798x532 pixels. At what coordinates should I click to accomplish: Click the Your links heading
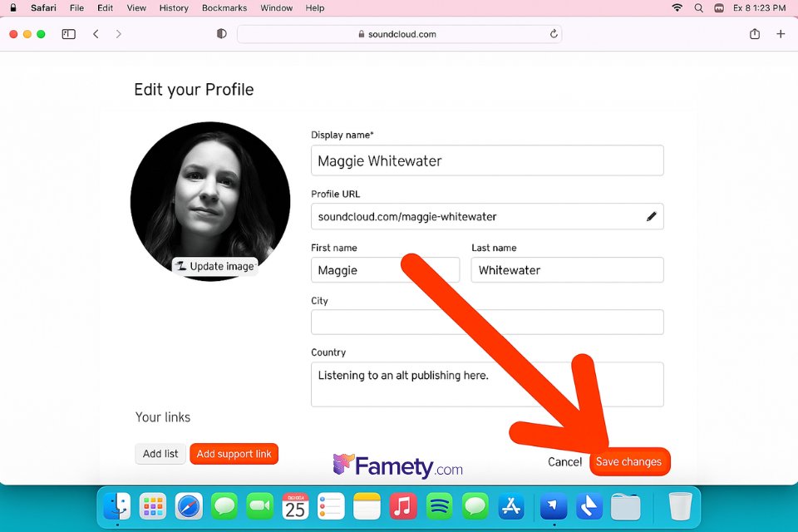[x=163, y=417]
